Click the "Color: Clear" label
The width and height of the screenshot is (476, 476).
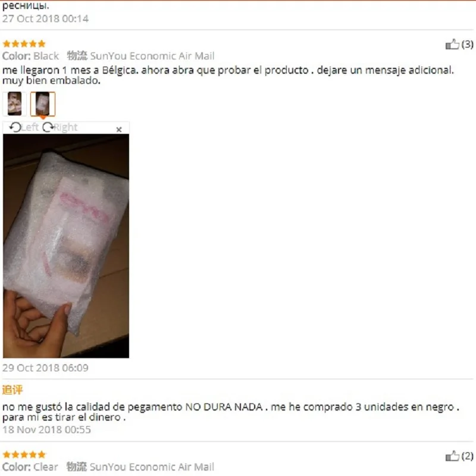[x=30, y=466]
